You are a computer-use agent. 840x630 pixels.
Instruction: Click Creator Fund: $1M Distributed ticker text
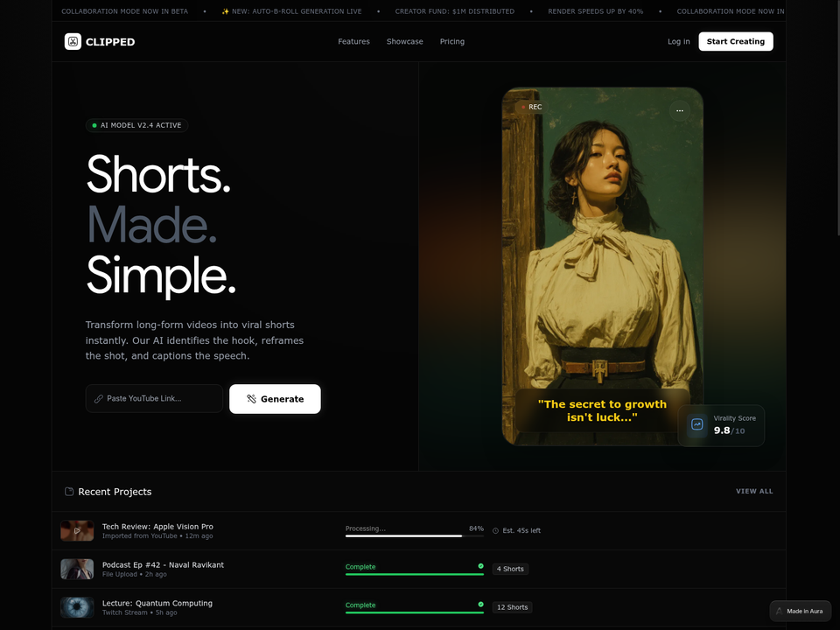click(x=455, y=11)
